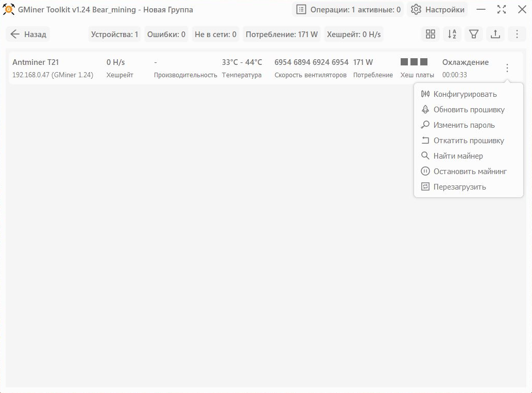Click the first hash board square indicator
This screenshot has width=532, height=393.
coord(404,62)
